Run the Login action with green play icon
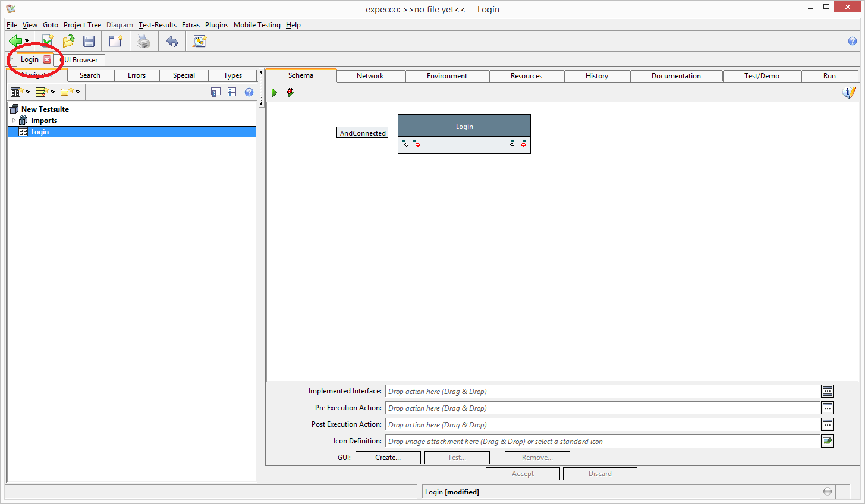This screenshot has height=504, width=865. (274, 93)
